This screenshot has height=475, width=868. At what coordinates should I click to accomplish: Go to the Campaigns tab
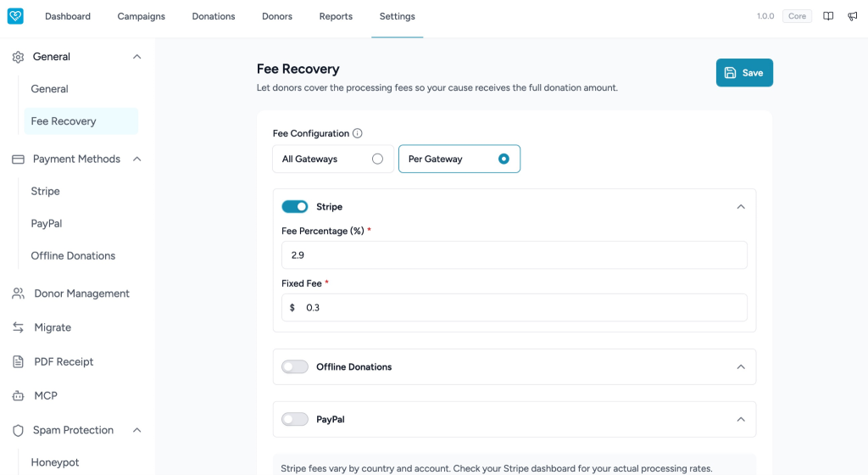pyautogui.click(x=142, y=17)
